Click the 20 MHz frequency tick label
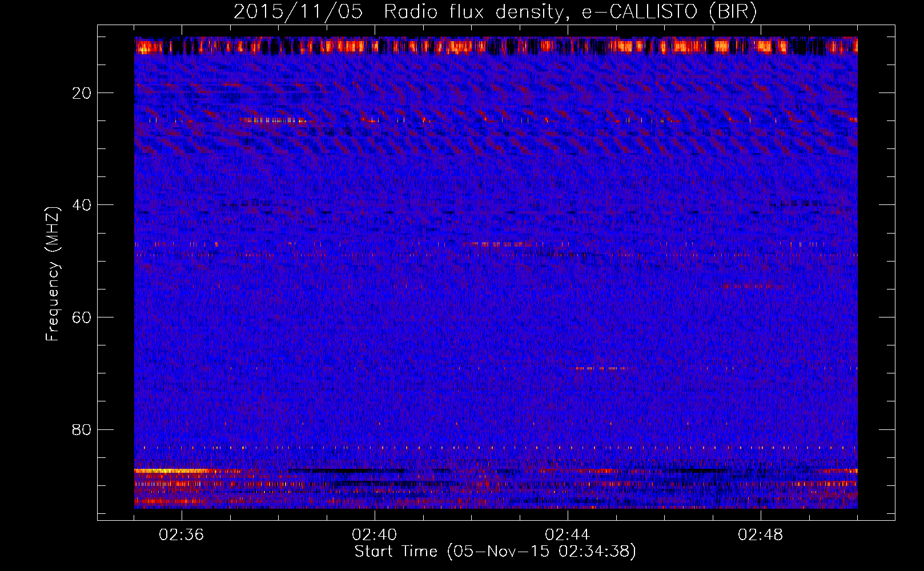 click(82, 93)
